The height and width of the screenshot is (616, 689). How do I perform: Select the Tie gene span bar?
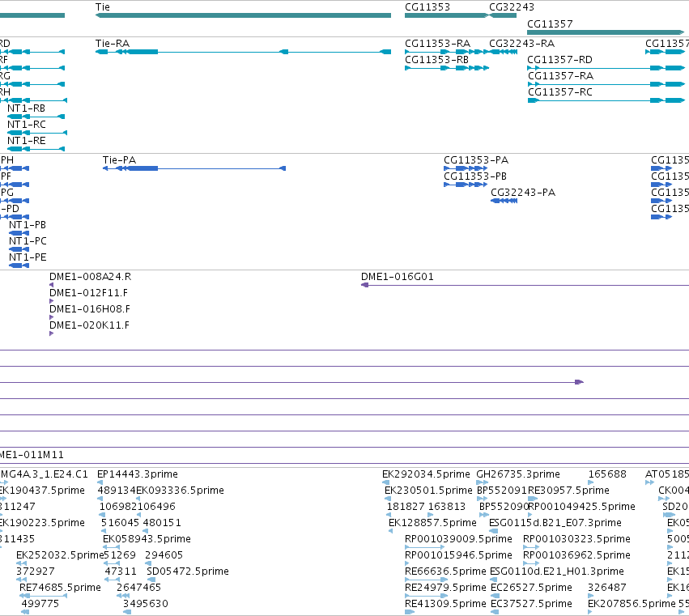click(243, 15)
